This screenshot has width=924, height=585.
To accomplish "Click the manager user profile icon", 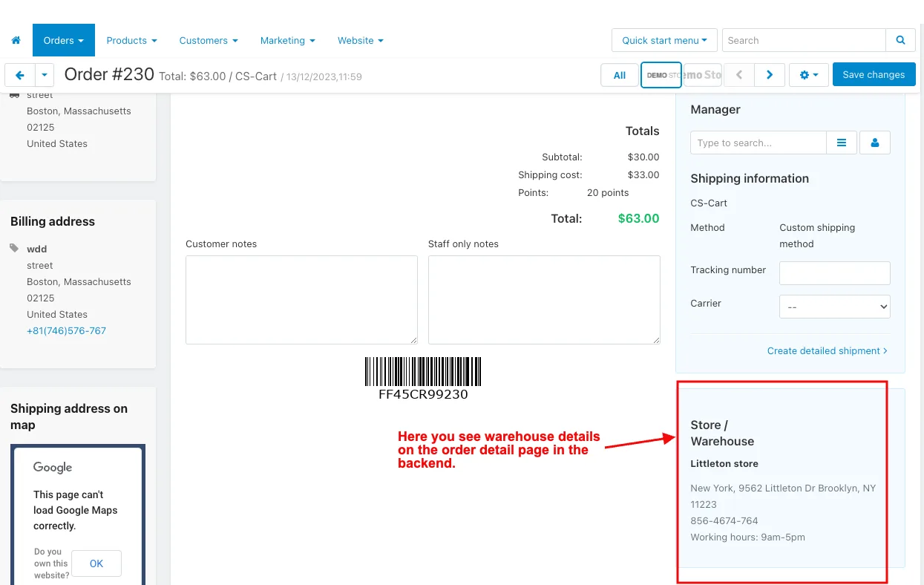I will coord(875,143).
